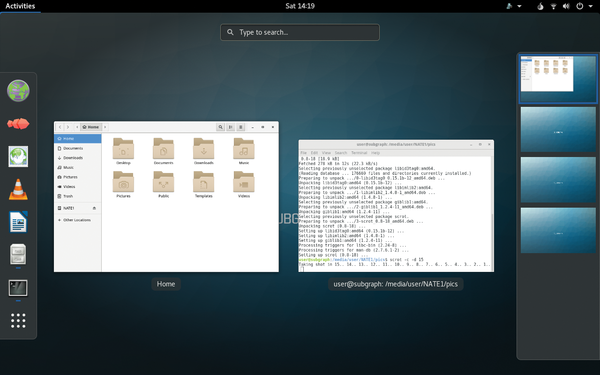Screen dimensions: 600x375
Task: Click the volume speaker icon in top bar
Action: coord(566,6)
